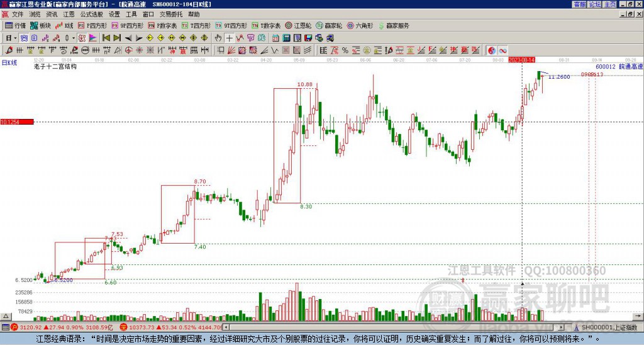
Task: Open the 赢家轮 wheel tool
Action: tap(329, 25)
